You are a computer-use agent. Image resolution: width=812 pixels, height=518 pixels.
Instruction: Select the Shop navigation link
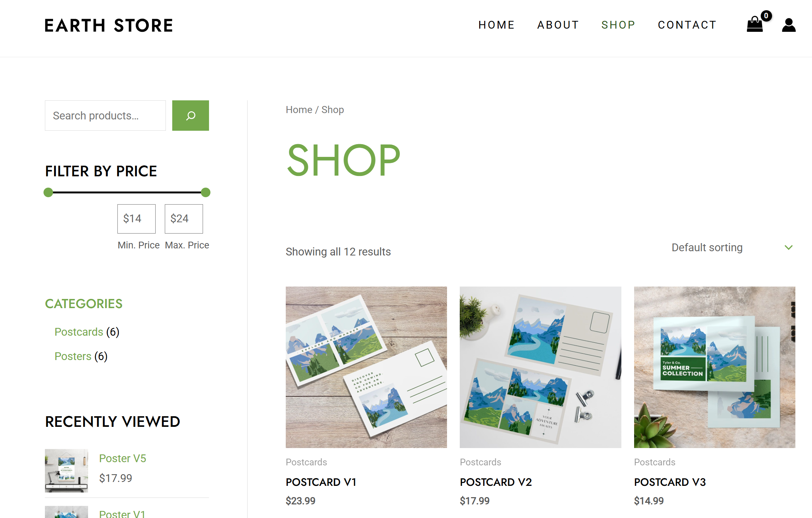(618, 25)
